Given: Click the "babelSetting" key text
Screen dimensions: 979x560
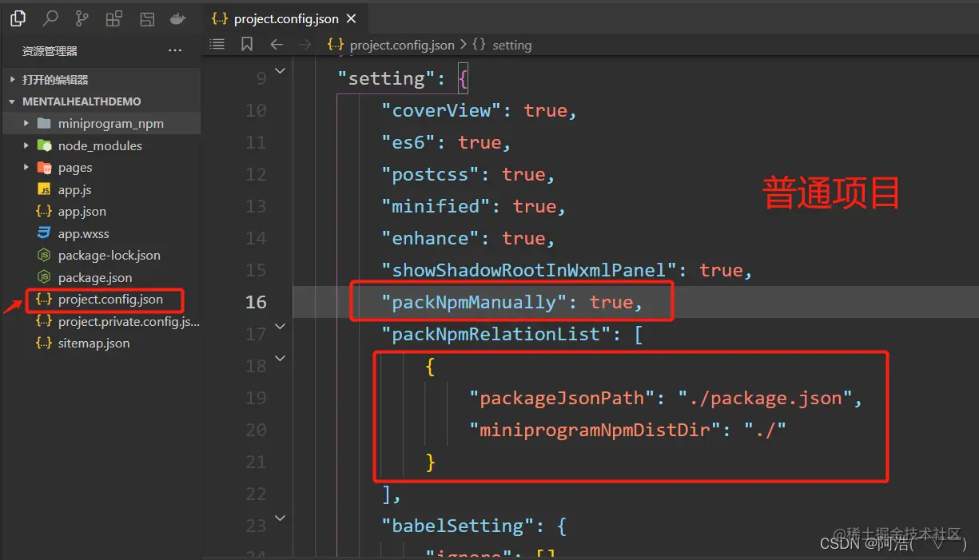Looking at the screenshot, I should click(458, 526).
